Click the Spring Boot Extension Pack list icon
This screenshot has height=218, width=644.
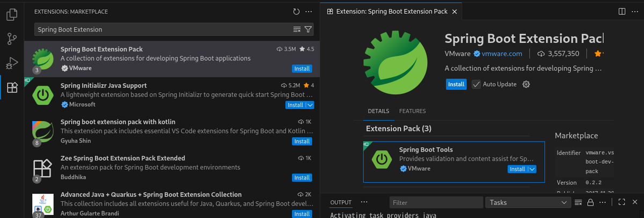[x=43, y=59]
